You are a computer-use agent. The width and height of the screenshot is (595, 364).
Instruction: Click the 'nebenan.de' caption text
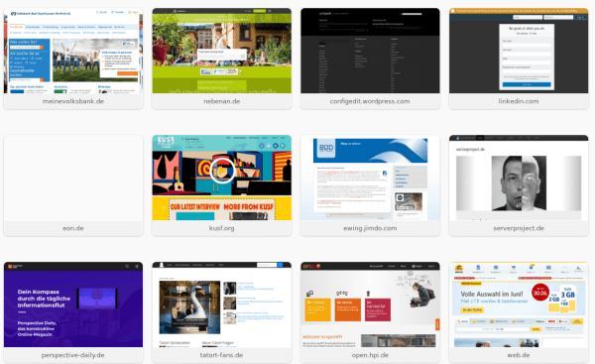222,101
